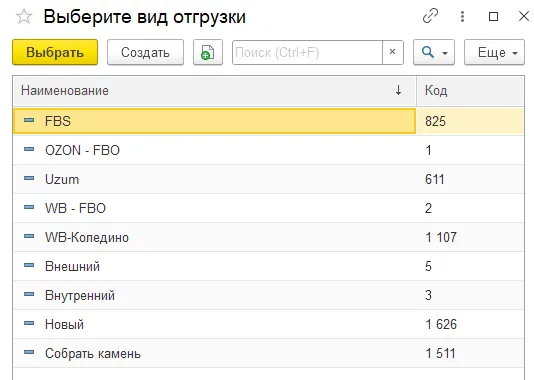Select the FBS row
The image size is (534, 380).
tap(268, 121)
